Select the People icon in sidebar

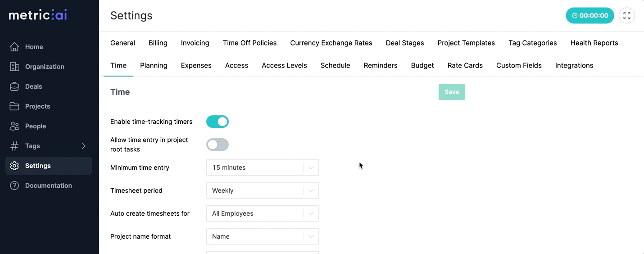(14, 126)
